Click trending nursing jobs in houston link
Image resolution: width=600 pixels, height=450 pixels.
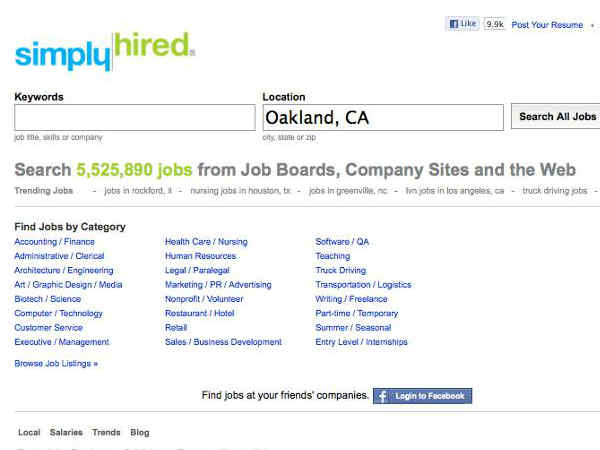(244, 190)
